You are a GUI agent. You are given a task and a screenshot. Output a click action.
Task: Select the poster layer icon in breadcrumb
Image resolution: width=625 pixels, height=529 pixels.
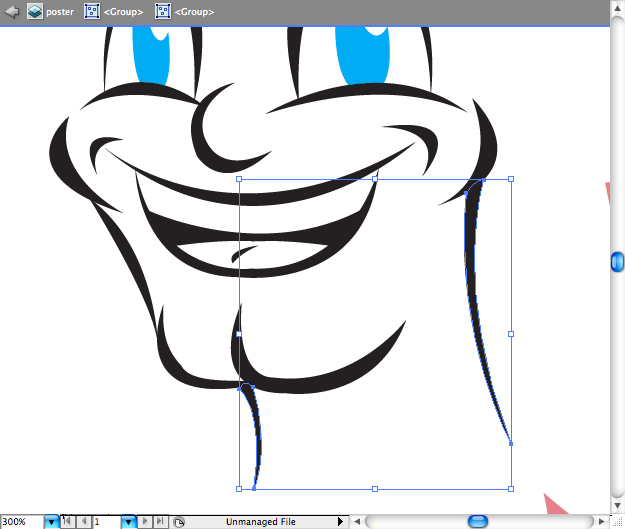35,12
